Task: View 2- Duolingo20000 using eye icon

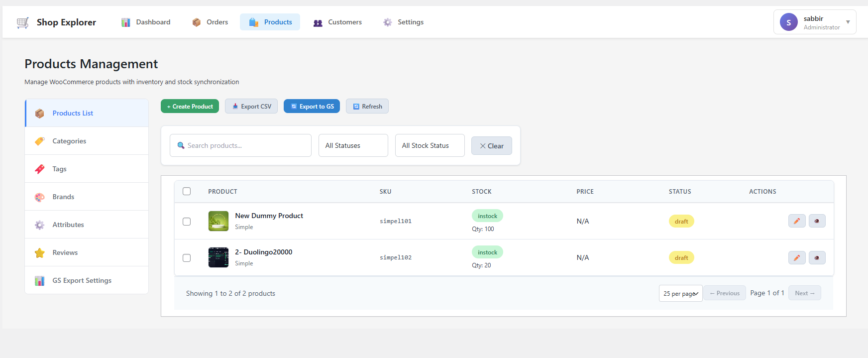Action: 817,258
